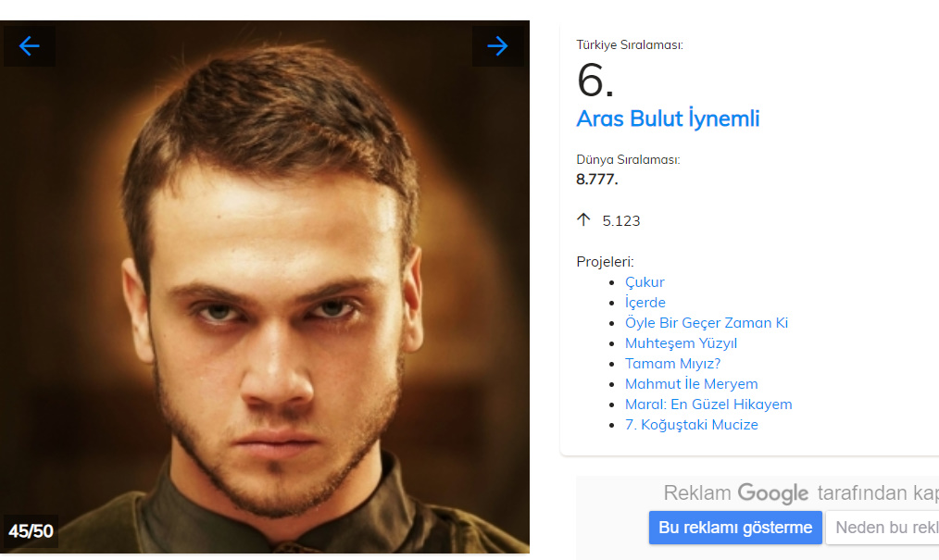The height and width of the screenshot is (560, 939).
Task: Click the Türkiye ranking number 6
Action: pyautogui.click(x=595, y=81)
